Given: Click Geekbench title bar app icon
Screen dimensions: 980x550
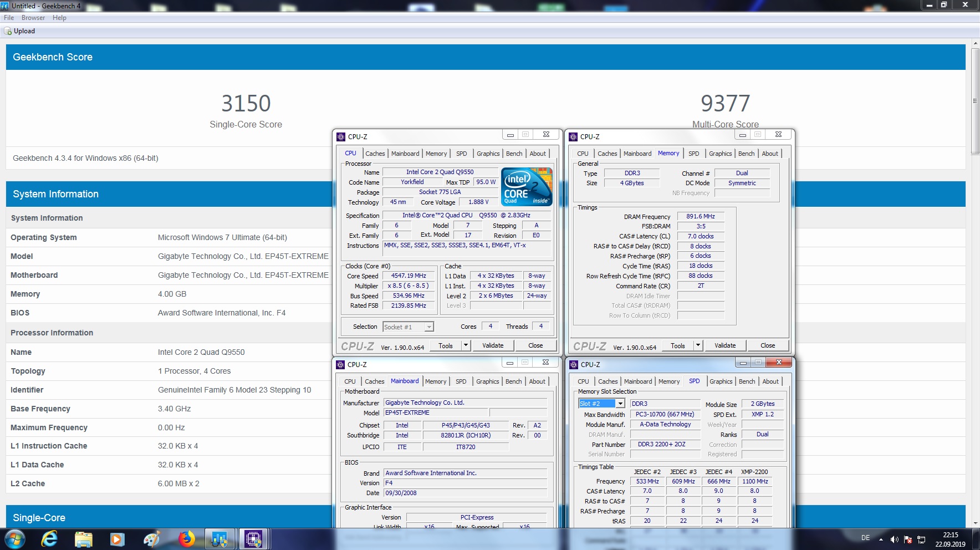Looking at the screenshot, I should [x=5, y=6].
